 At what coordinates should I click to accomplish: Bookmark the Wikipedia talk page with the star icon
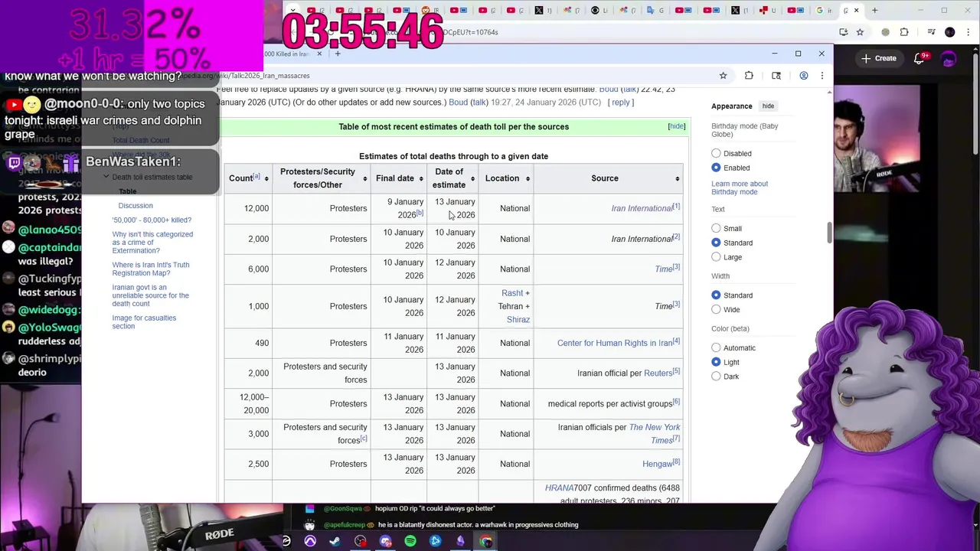pyautogui.click(x=723, y=76)
